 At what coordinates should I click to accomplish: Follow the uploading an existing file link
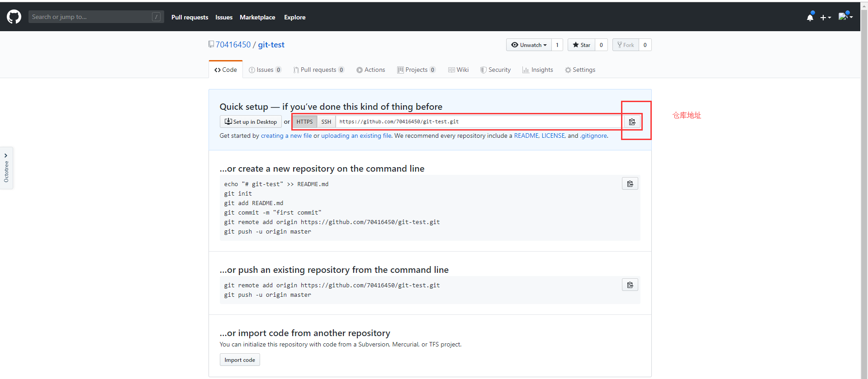(x=356, y=136)
